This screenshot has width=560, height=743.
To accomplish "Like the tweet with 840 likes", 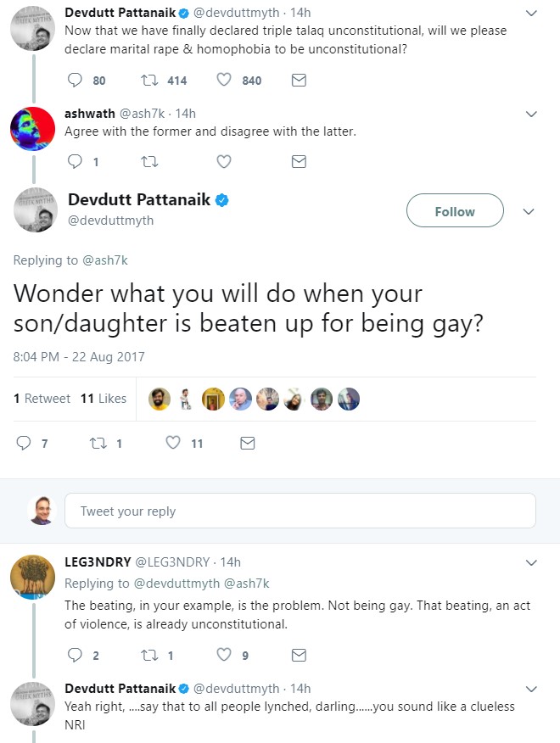I will tap(224, 81).
